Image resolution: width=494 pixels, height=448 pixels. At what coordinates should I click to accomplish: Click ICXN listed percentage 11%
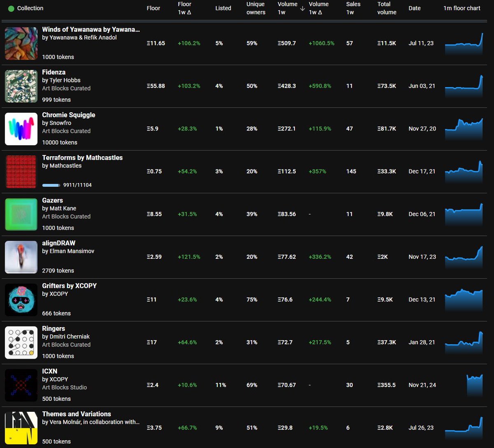click(x=221, y=385)
